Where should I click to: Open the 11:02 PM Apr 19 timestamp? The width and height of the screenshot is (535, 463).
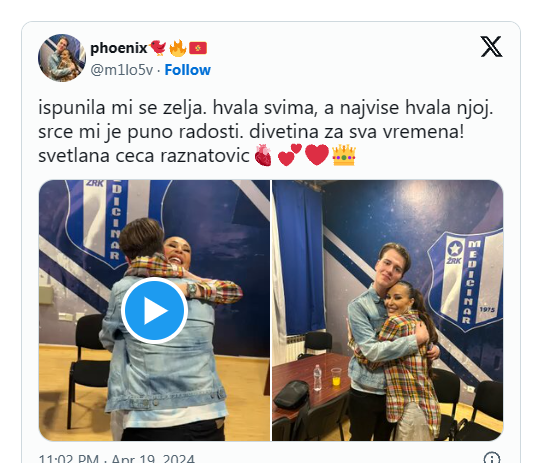click(116, 458)
